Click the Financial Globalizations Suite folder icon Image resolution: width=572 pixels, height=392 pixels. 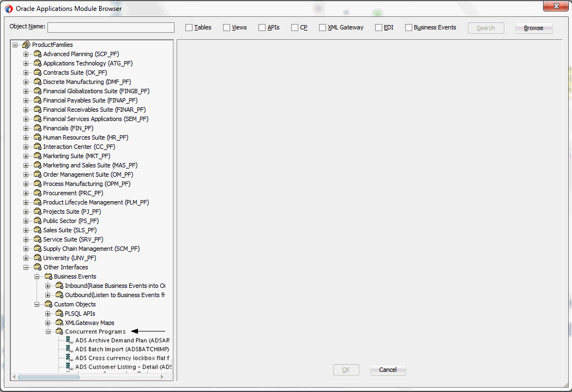[38, 91]
